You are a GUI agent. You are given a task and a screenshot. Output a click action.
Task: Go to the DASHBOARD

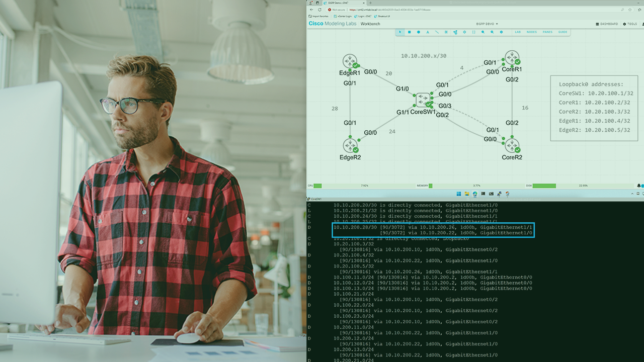point(607,24)
